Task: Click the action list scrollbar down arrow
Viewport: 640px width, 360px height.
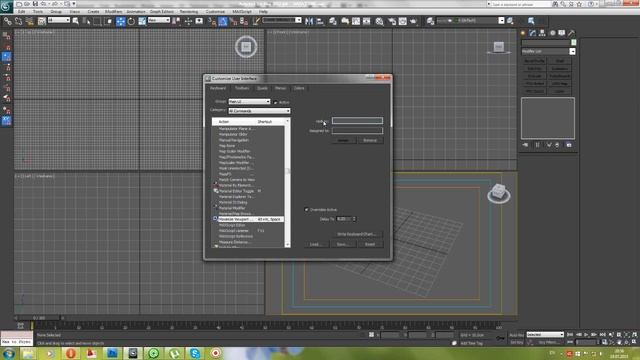Action: click(288, 244)
